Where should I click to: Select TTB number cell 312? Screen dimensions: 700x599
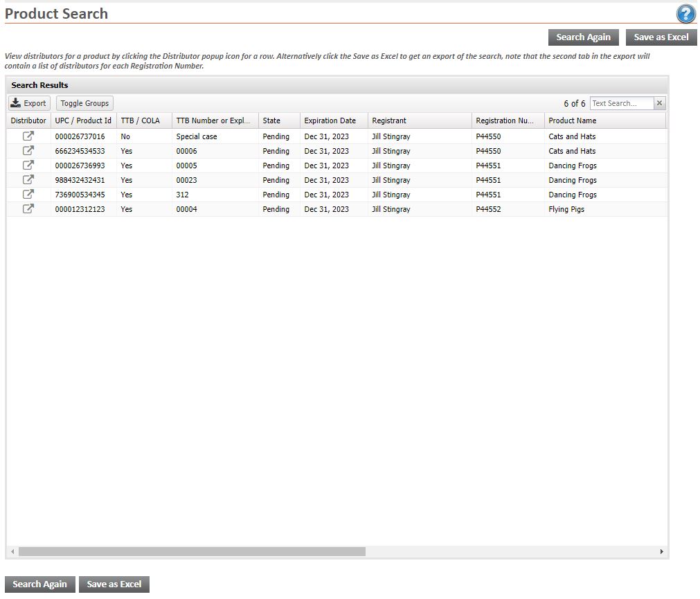[215, 195]
